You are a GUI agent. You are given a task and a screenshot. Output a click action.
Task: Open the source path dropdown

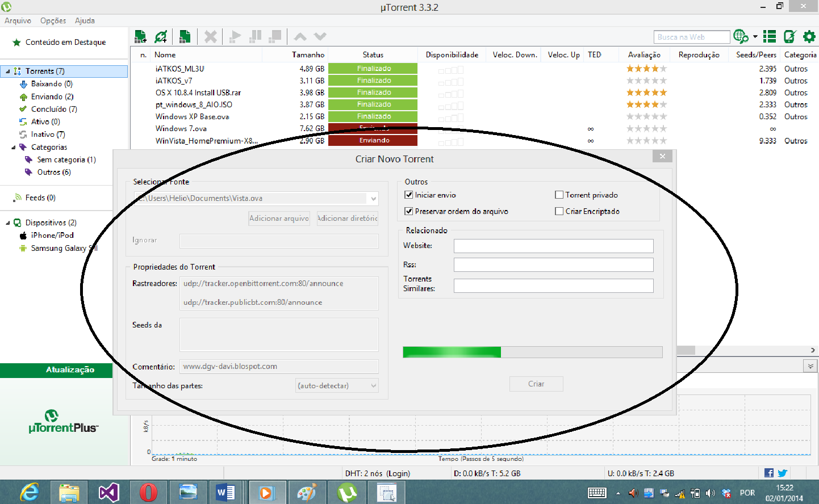click(x=373, y=199)
